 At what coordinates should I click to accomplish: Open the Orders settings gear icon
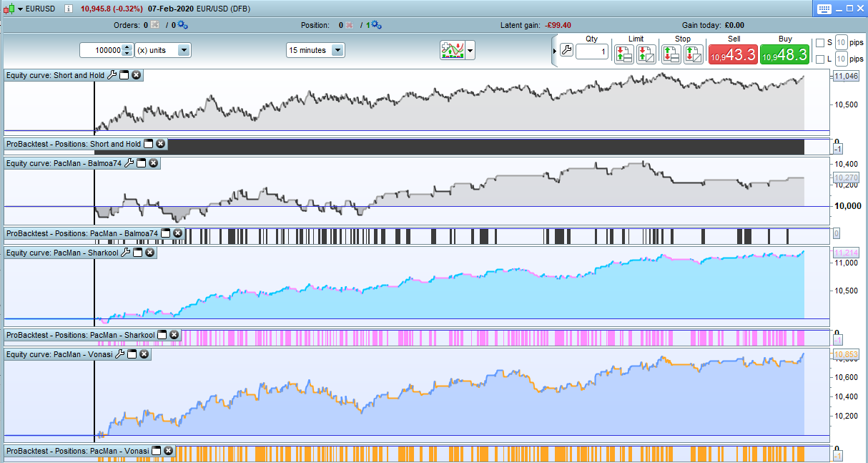coord(182,25)
